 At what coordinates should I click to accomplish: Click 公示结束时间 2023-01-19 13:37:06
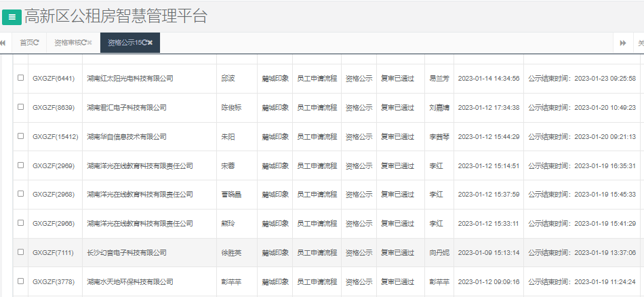point(582,253)
